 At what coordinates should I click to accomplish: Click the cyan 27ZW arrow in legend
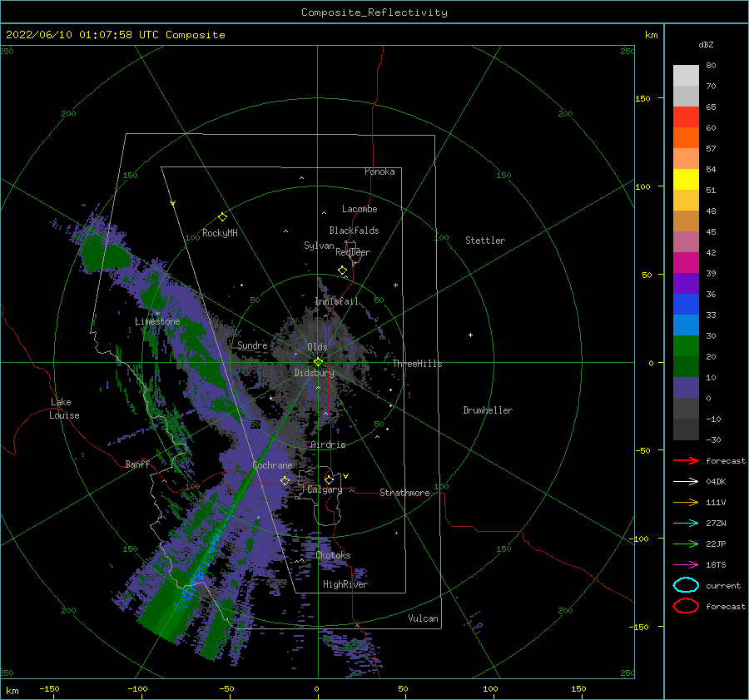point(686,524)
